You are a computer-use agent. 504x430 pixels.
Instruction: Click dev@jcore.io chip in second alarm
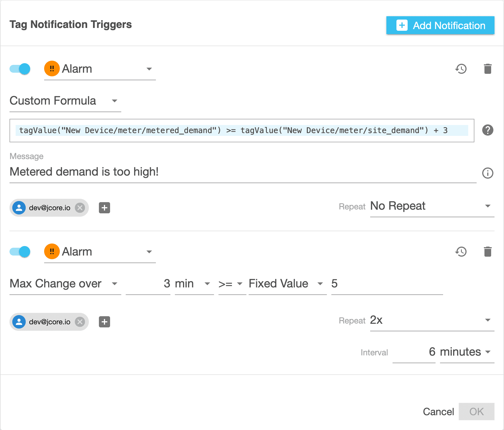49,322
